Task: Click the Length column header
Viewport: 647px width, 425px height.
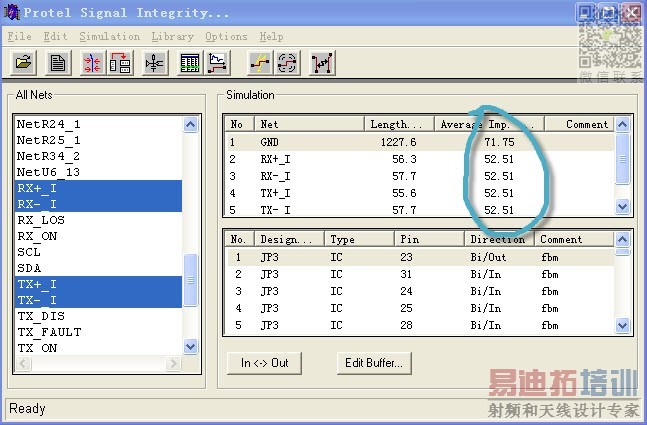Action: (x=399, y=124)
